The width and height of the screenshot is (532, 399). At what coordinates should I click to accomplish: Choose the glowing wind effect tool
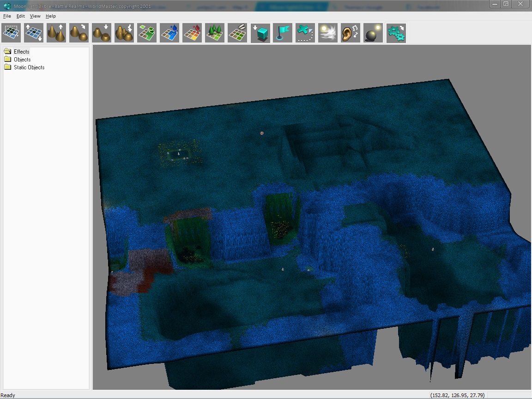click(x=328, y=33)
